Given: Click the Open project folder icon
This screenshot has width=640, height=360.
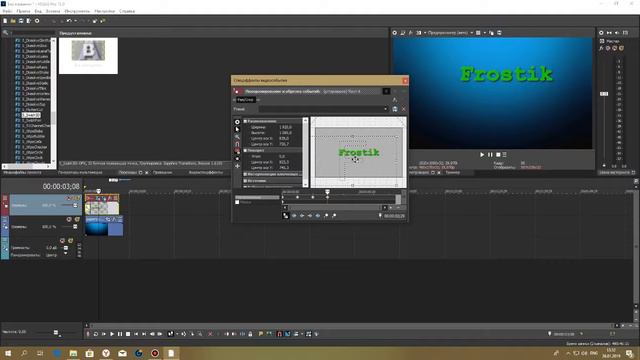Looking at the screenshot, I should point(13,21).
